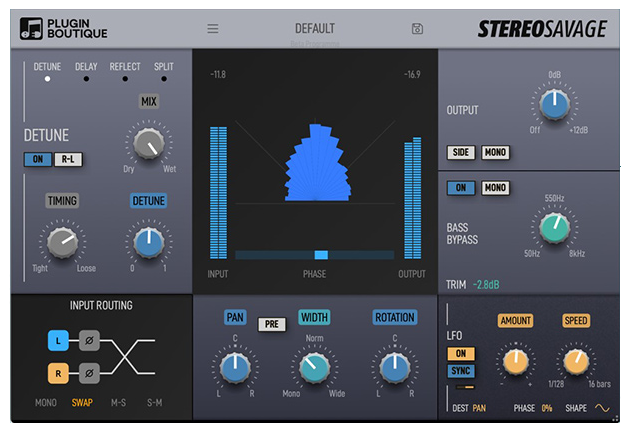The image size is (625, 430).
Task: Toggle the MONO button in Bass Bypass
Action: coord(495,188)
